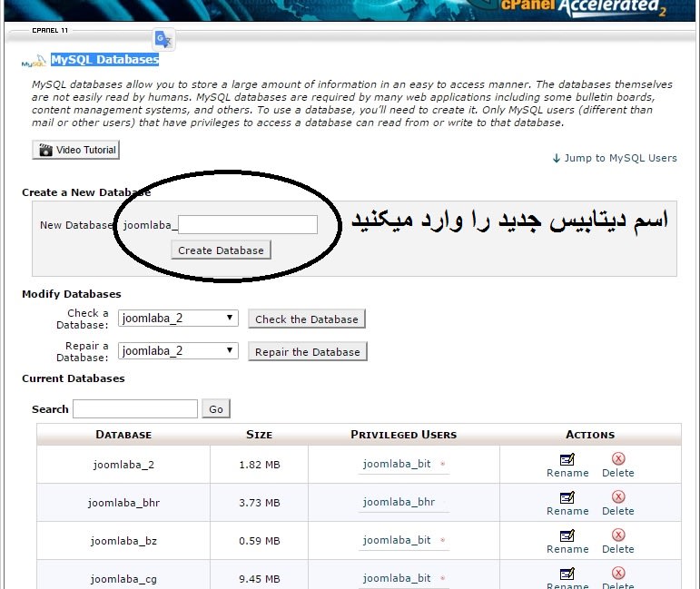Screen dimensions: 700x589
Task: Click database name joomlaba_bhr in table
Action: pos(123,503)
